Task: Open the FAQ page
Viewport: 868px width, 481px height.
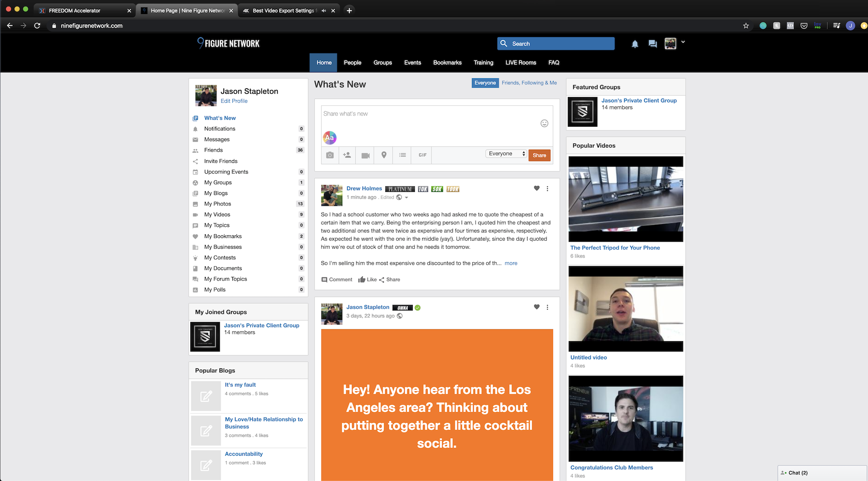Action: point(554,62)
